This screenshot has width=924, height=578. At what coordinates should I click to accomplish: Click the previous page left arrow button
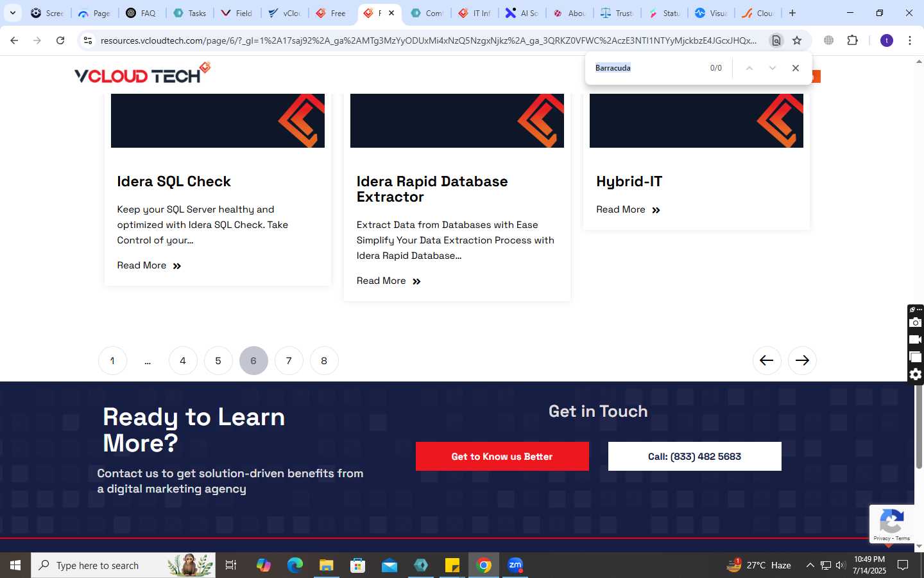coord(767,360)
